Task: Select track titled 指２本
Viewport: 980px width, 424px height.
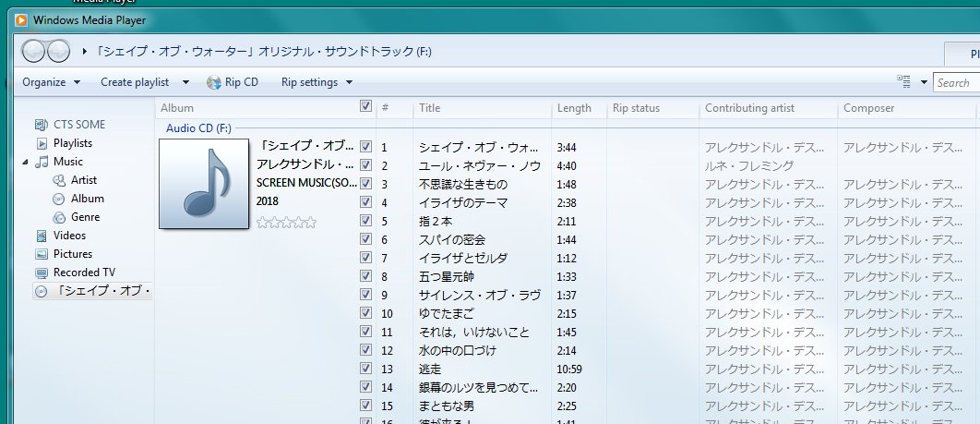Action: coord(435,222)
